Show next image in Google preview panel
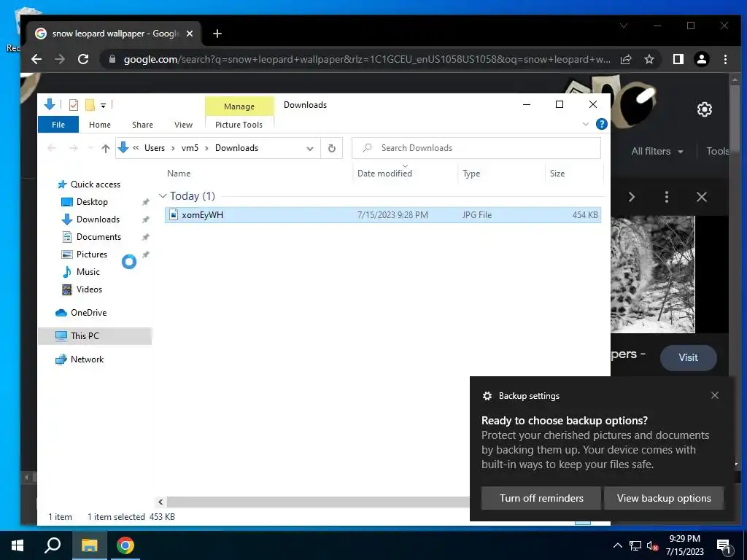Image resolution: width=747 pixels, height=560 pixels. click(632, 197)
